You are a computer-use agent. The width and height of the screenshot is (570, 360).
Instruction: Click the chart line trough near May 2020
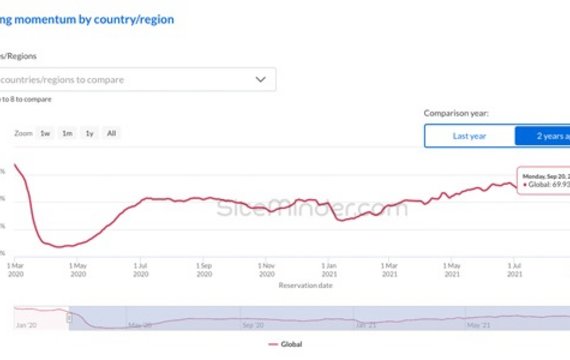click(59, 247)
